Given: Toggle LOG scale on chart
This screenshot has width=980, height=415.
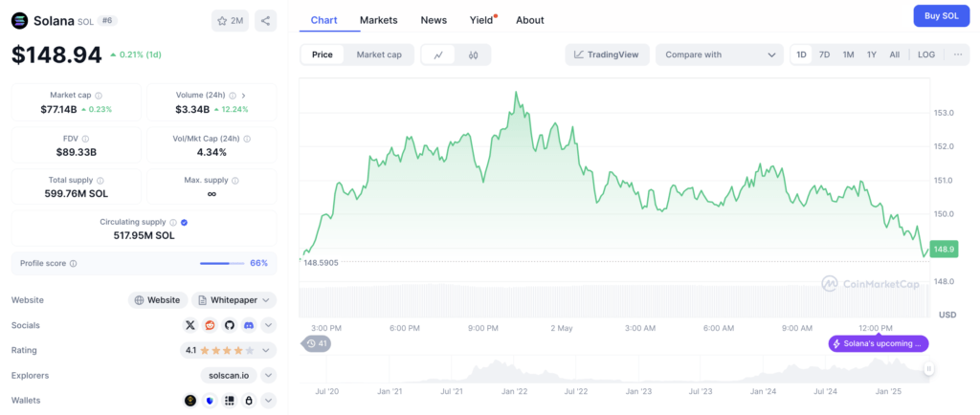Looking at the screenshot, I should click(926, 55).
